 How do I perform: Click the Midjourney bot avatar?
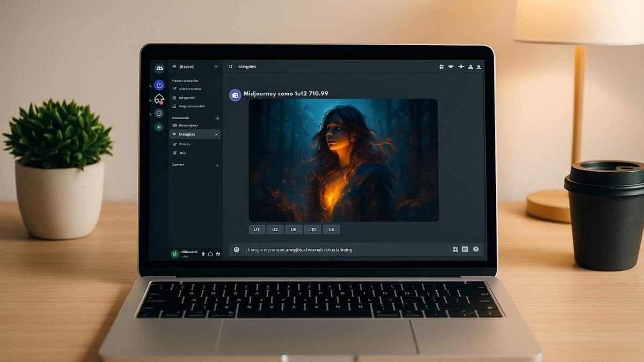tap(235, 95)
